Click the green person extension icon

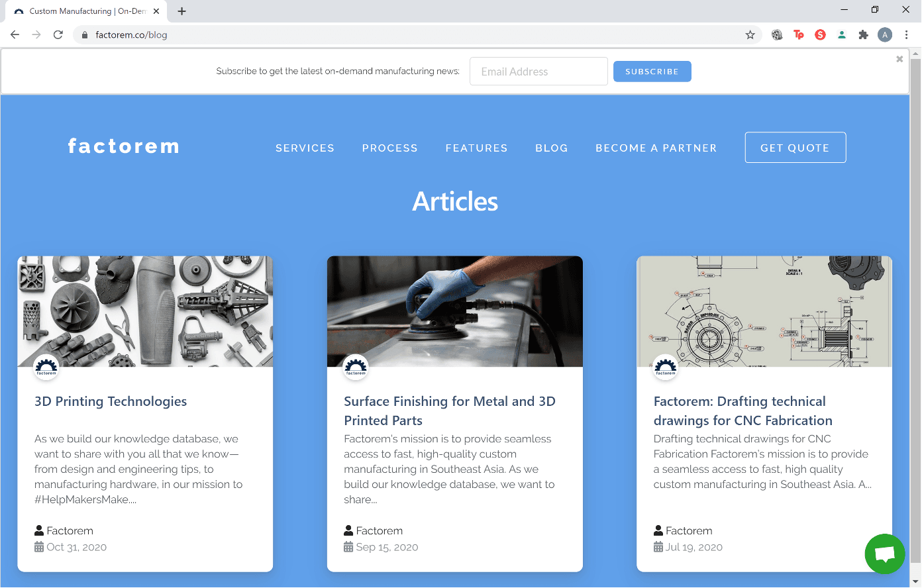click(x=842, y=34)
